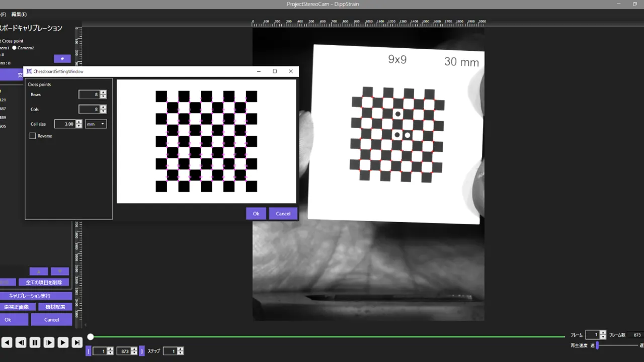The height and width of the screenshot is (362, 644).
Task: Adjust the 再生速度 playback speed slider handle
Action: click(597, 345)
